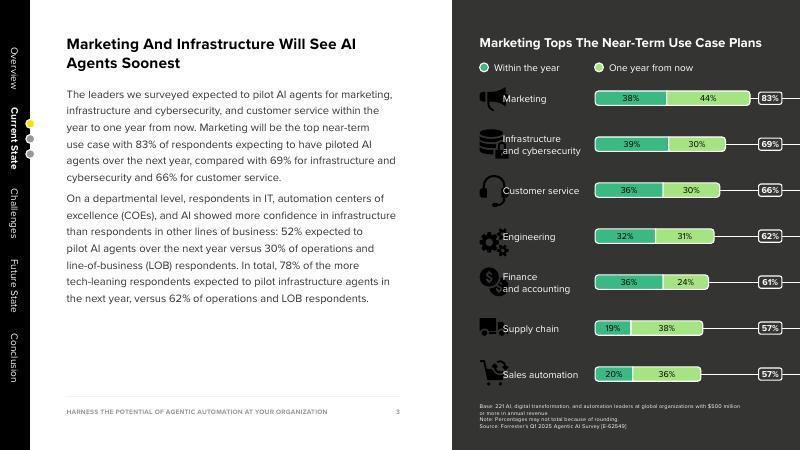Click the megaphone Marketing icon
The width and height of the screenshot is (800, 450).
click(492, 99)
